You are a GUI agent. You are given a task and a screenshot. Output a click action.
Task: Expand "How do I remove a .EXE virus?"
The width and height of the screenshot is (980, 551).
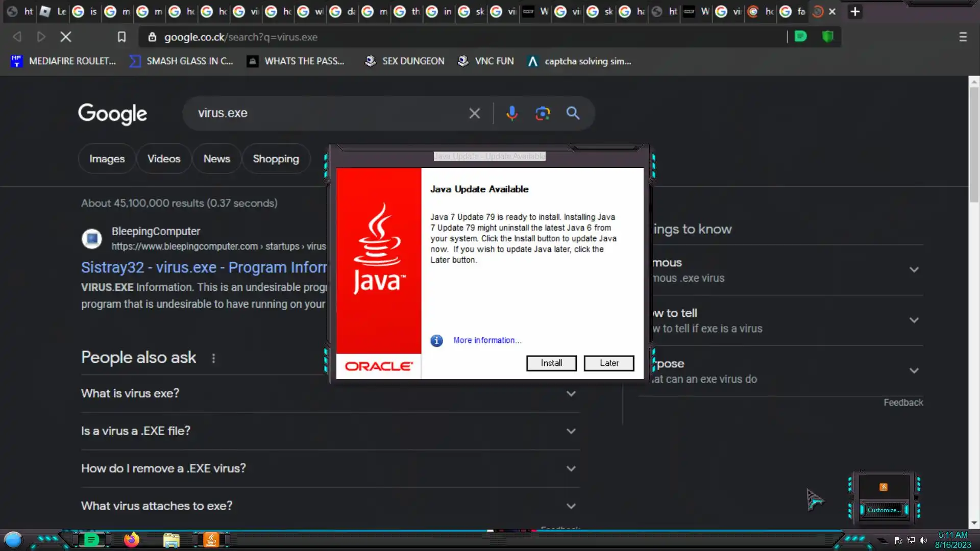pos(330,468)
